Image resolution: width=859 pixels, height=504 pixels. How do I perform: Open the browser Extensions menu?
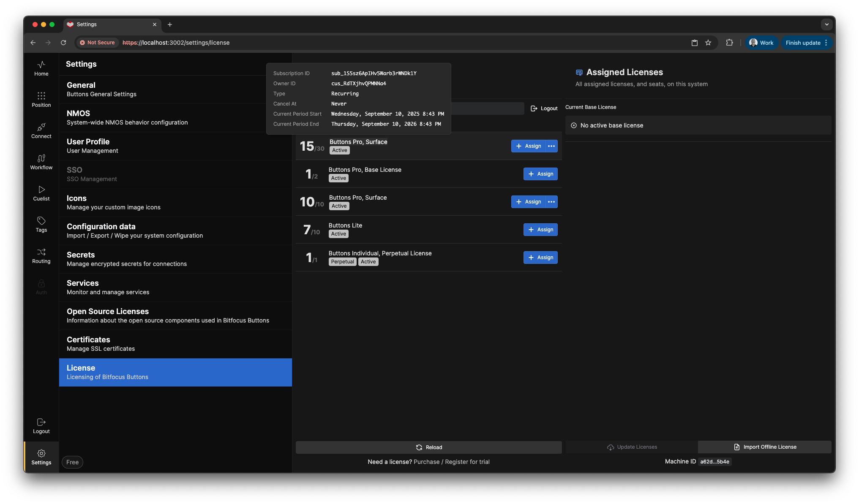tap(729, 43)
